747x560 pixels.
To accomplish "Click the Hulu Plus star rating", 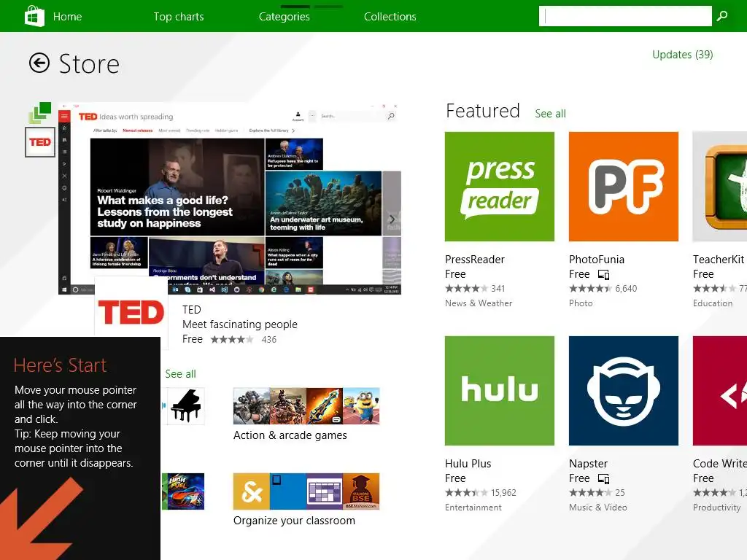I will coord(466,493).
